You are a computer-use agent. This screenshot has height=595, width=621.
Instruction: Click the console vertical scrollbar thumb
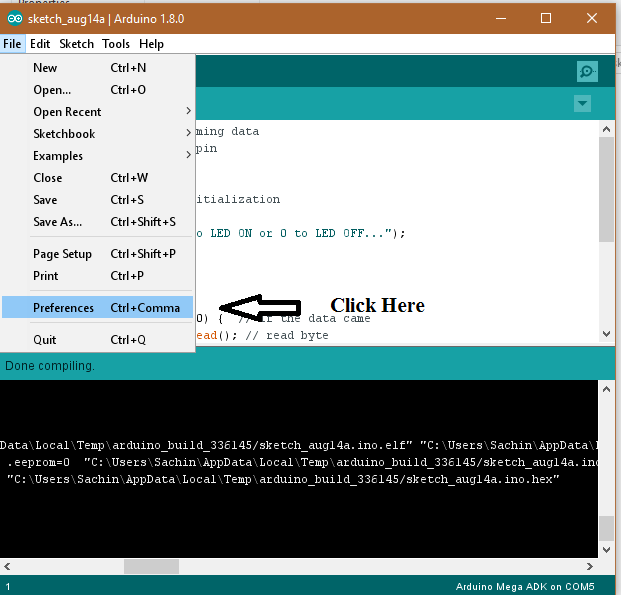point(606,528)
